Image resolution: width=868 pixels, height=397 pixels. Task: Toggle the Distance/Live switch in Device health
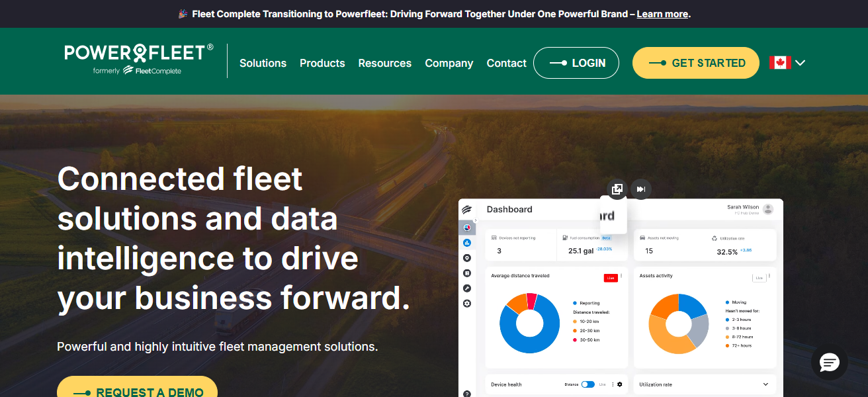(x=588, y=384)
